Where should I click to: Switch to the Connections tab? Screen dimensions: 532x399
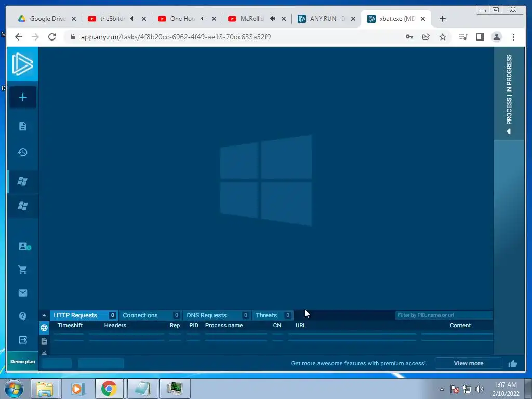click(151, 315)
